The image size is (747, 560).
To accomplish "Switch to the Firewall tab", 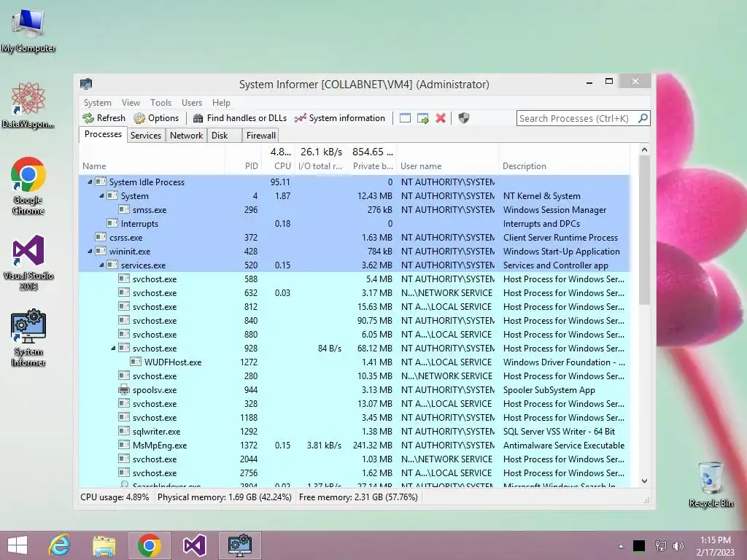I will click(260, 135).
